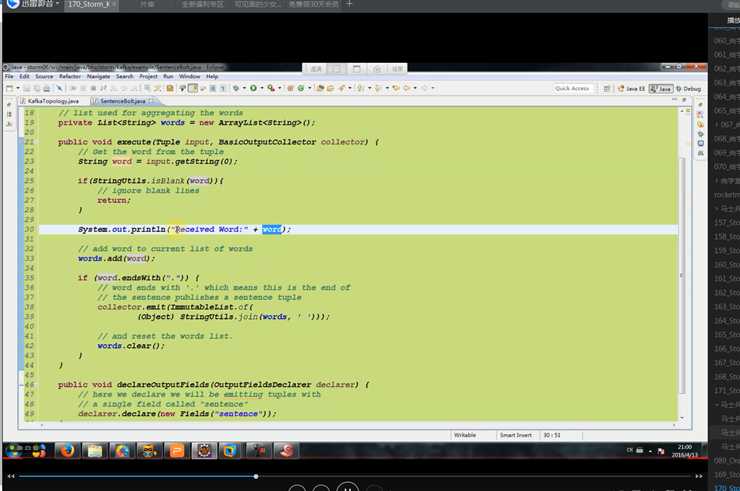
Task: Click the Debug bug toolbar icon
Action: click(x=236, y=88)
